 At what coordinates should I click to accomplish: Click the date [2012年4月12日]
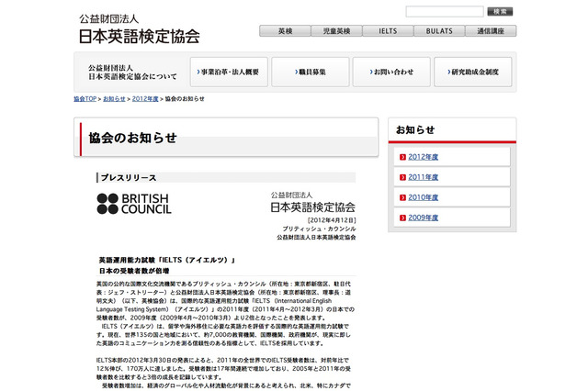[332, 220]
